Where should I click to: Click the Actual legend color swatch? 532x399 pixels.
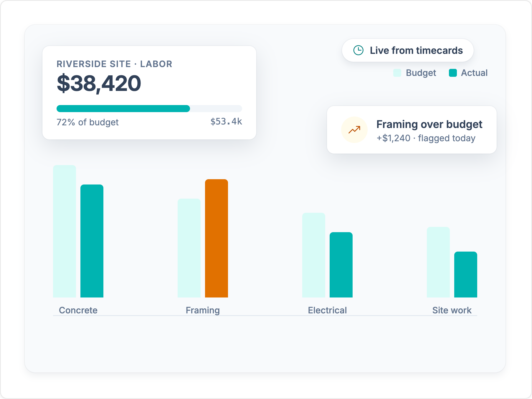pyautogui.click(x=453, y=73)
